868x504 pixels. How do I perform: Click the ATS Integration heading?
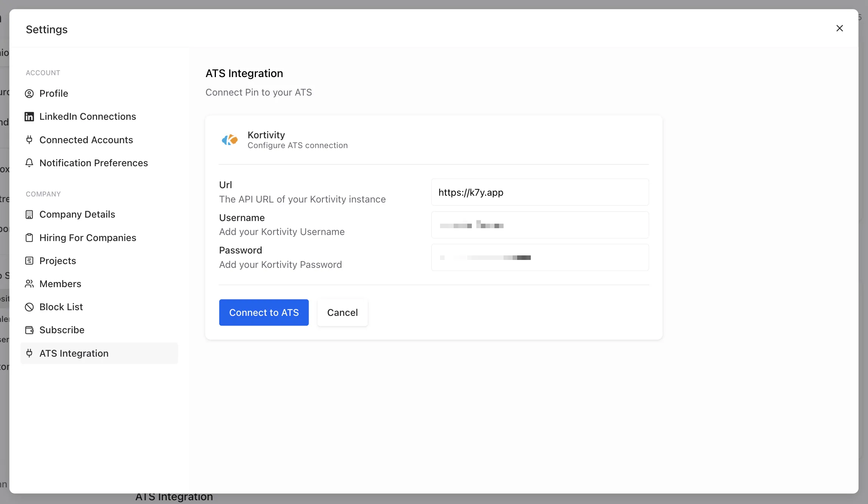tap(244, 73)
